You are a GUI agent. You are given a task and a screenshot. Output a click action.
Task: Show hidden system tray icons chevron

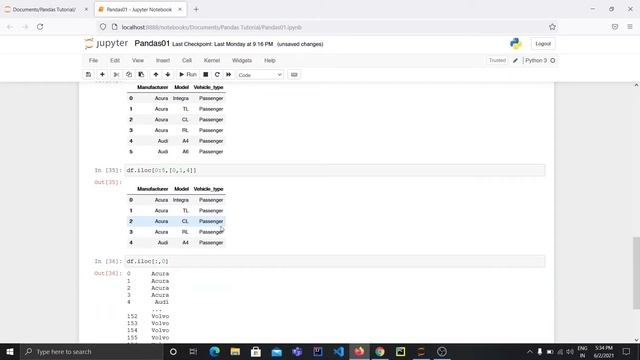529,351
